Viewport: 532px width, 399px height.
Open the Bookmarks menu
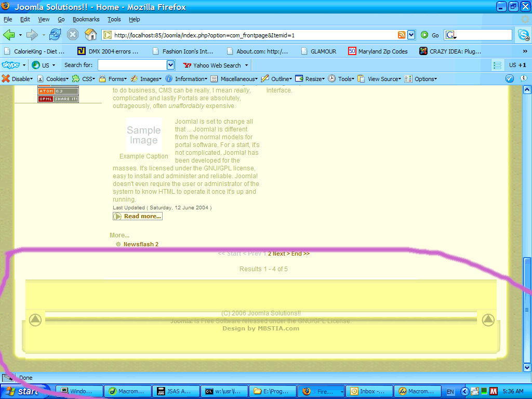pos(86,19)
